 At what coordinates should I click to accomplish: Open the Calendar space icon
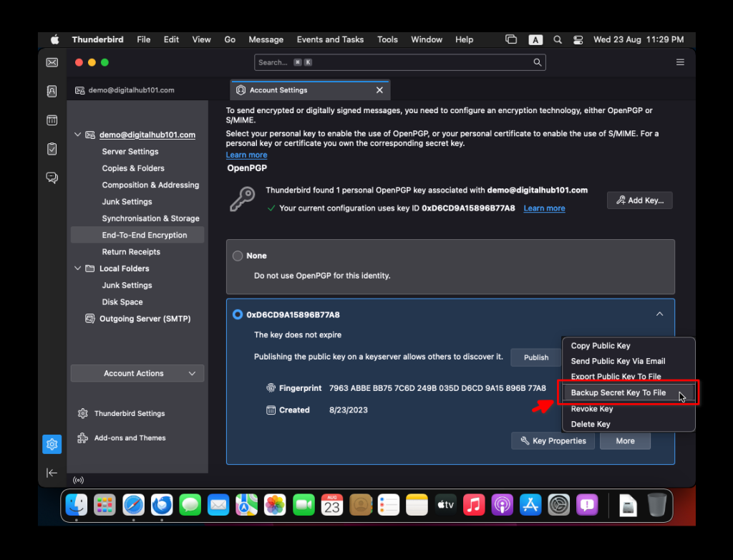point(52,120)
